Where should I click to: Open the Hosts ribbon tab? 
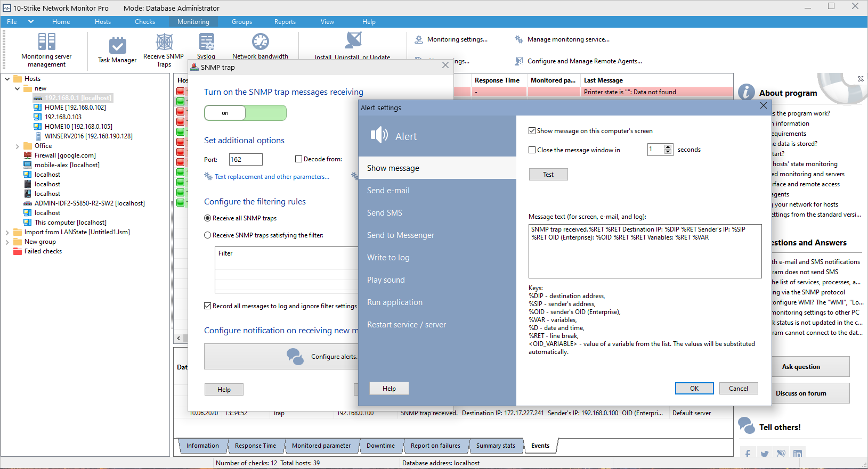coord(103,22)
